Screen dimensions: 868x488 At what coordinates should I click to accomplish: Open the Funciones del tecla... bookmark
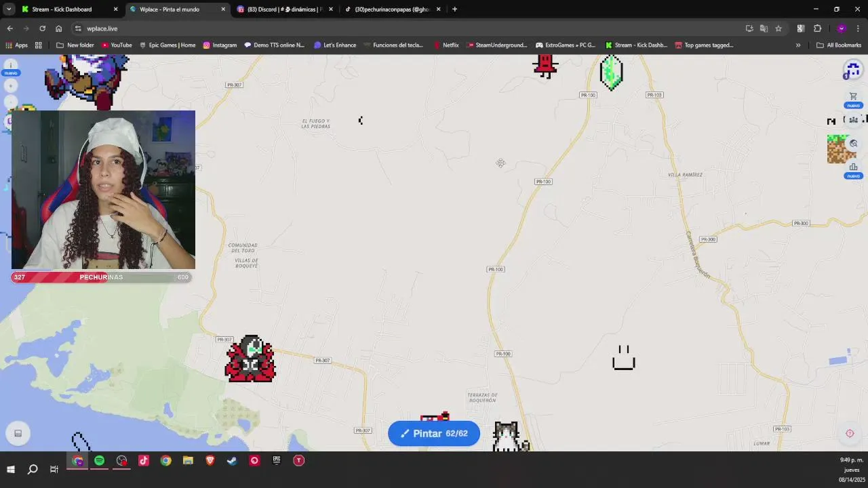pos(393,45)
